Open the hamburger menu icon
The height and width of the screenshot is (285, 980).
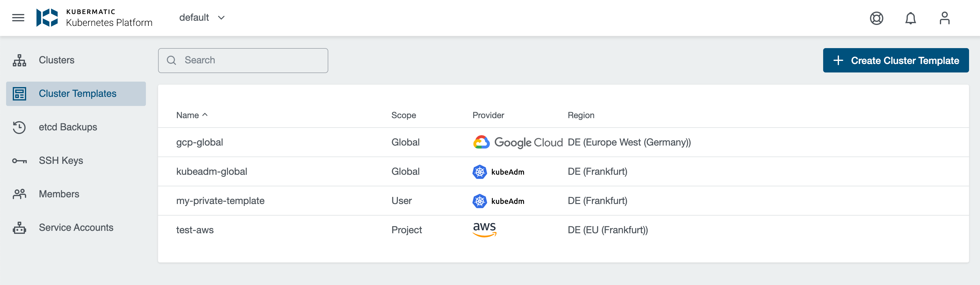coord(18,18)
